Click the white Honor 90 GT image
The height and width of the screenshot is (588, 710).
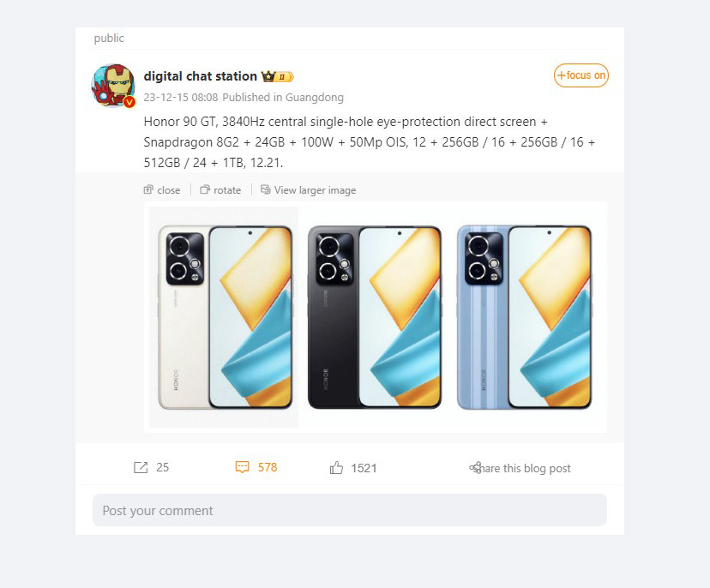(224, 317)
